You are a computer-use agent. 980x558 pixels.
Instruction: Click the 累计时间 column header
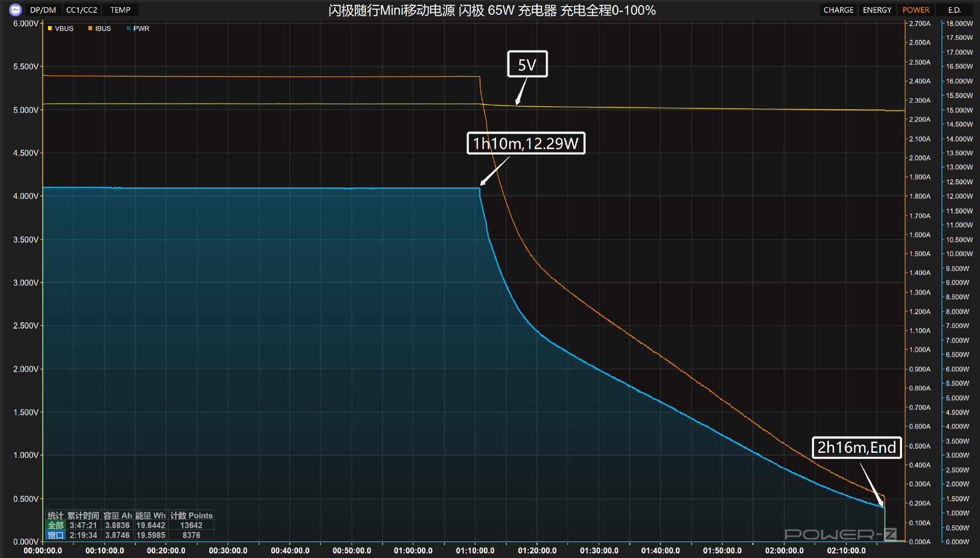tap(83, 516)
